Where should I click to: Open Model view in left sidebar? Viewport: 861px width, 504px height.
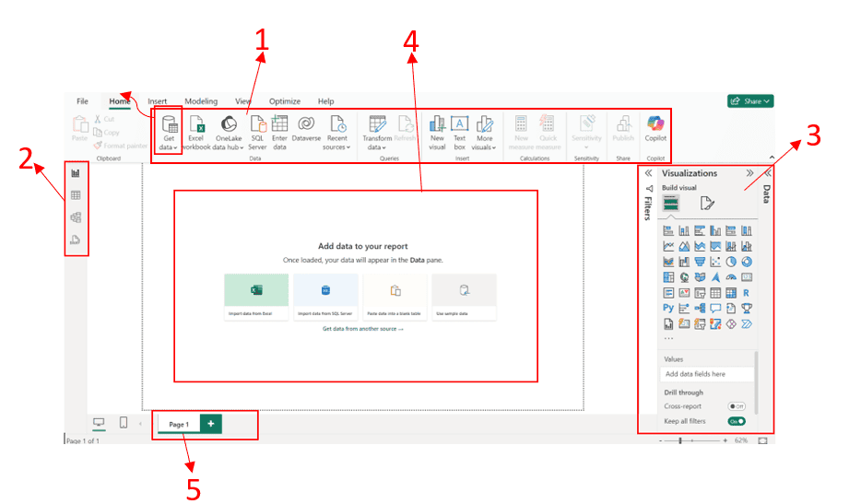(76, 217)
